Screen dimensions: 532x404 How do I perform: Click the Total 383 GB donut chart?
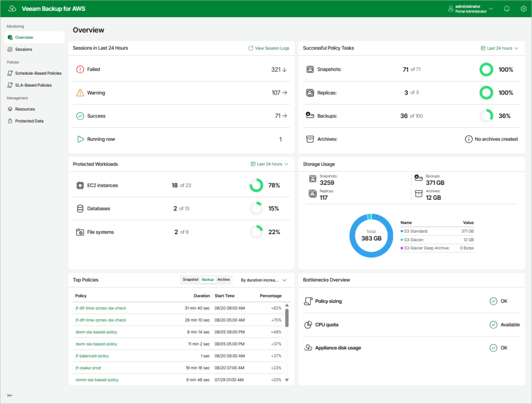point(371,235)
